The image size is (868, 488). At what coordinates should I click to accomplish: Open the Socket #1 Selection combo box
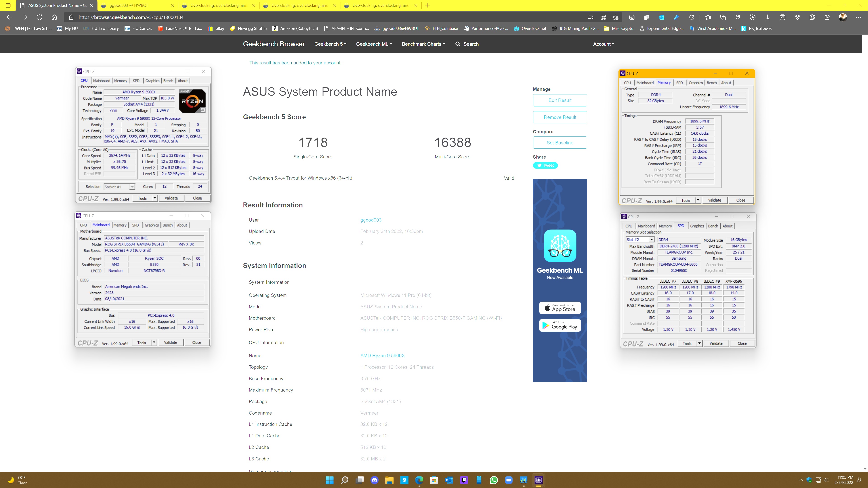click(x=119, y=187)
